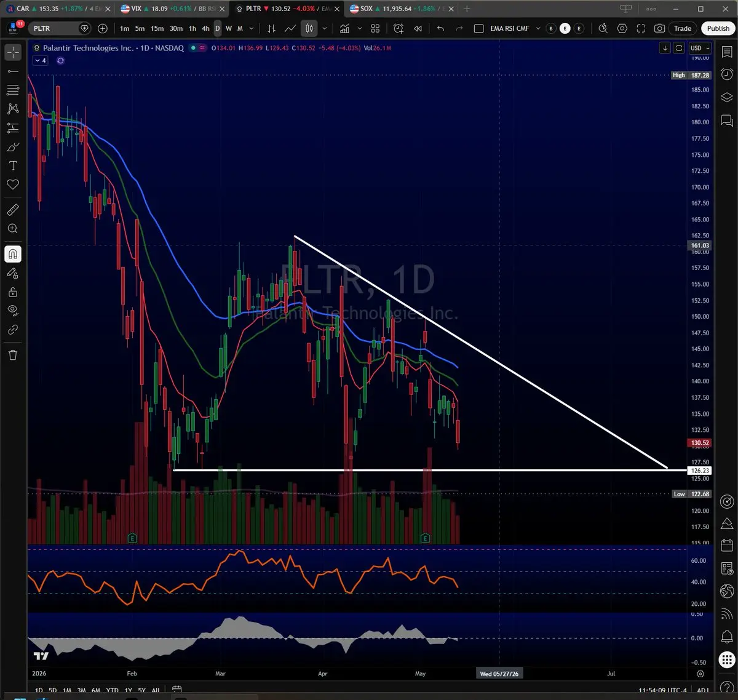Expand the chart style dropdown chevron
The image size is (738, 700).
324,28
